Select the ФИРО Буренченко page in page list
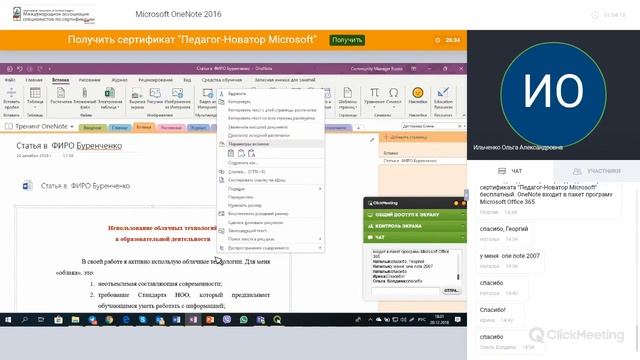This screenshot has width=640, height=360. click(x=423, y=161)
